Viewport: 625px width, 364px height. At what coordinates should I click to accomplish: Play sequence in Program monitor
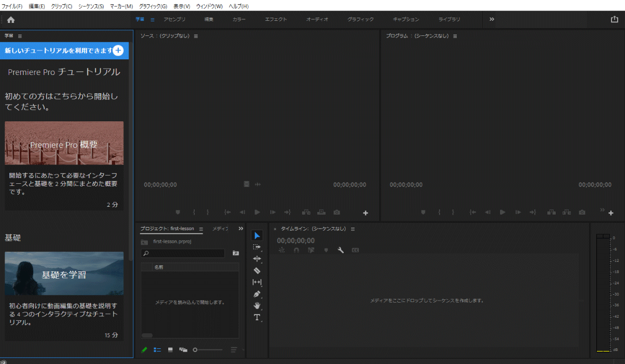tap(503, 212)
